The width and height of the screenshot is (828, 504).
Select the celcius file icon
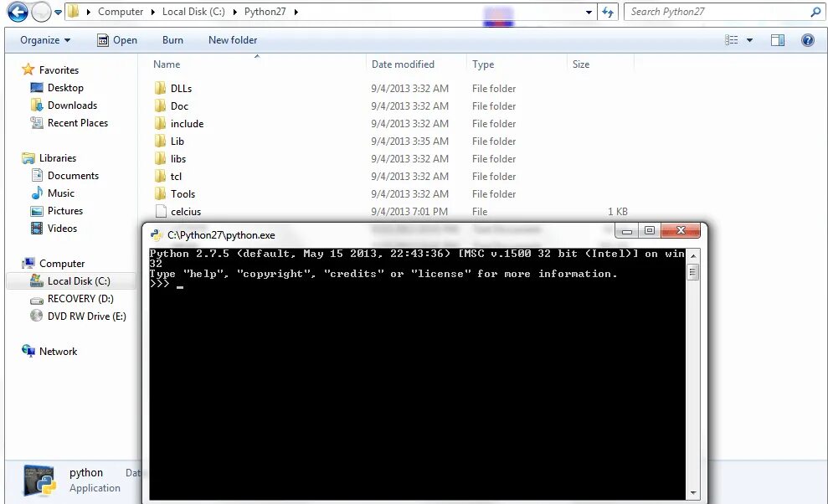click(161, 211)
